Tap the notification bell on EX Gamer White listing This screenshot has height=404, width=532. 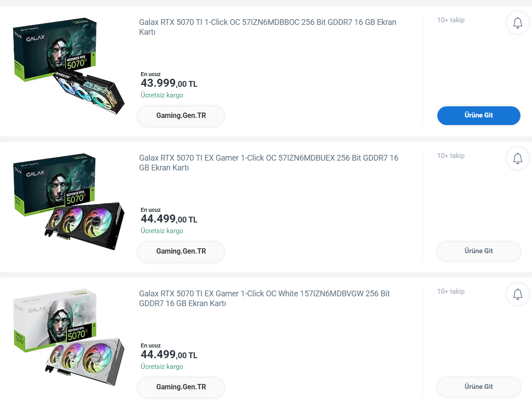pyautogui.click(x=517, y=294)
